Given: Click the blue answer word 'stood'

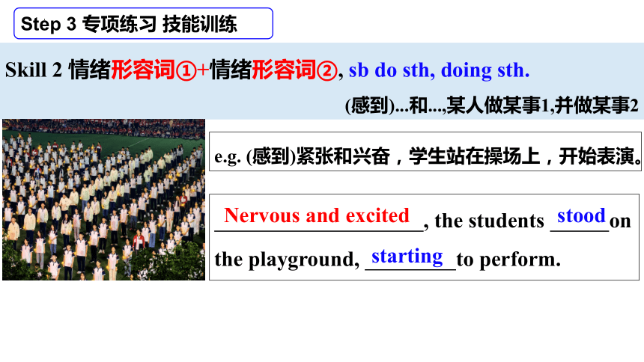Looking at the screenshot, I should (581, 215).
